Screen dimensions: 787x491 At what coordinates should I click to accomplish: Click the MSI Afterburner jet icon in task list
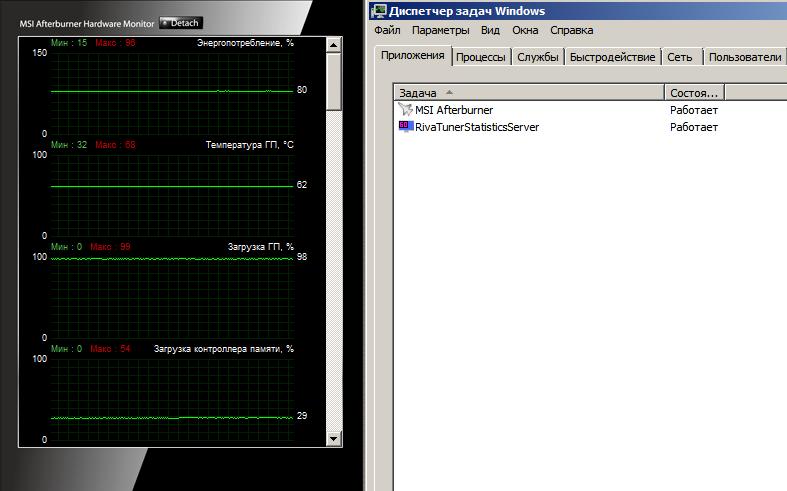coord(405,109)
